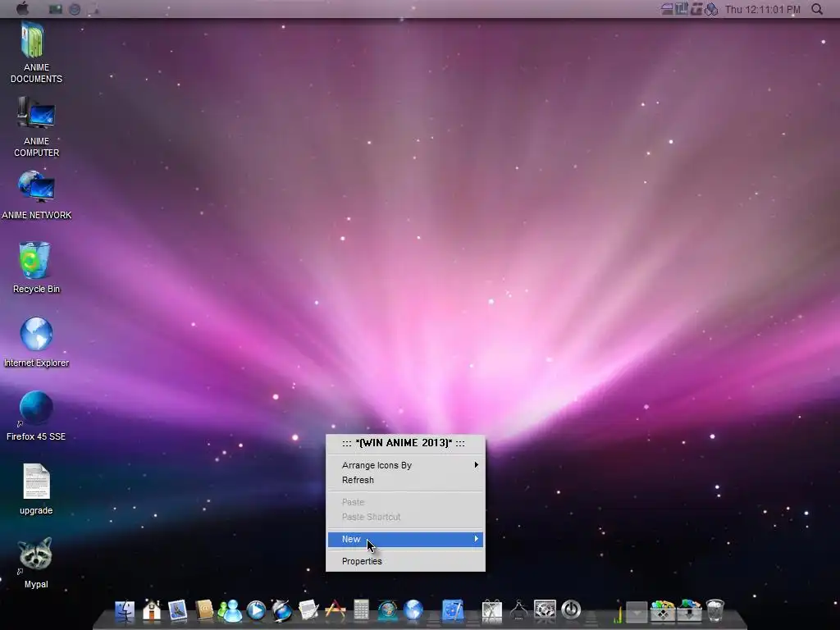Image resolution: width=840 pixels, height=630 pixels.
Task: Open the Home house dock icon
Action: coord(152,610)
